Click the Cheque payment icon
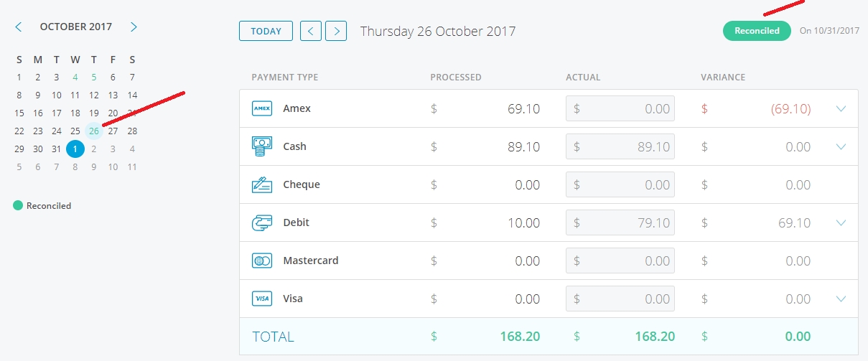The height and width of the screenshot is (361, 868). [262, 184]
